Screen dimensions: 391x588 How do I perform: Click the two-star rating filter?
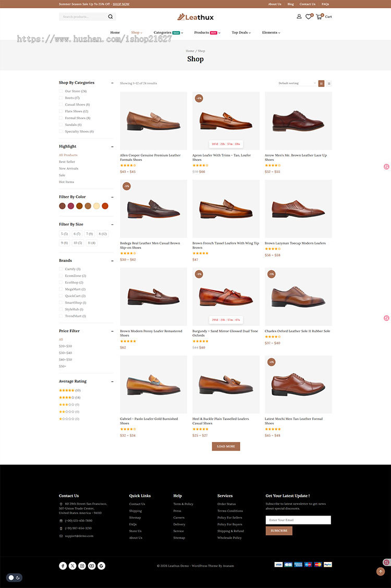(x=69, y=412)
